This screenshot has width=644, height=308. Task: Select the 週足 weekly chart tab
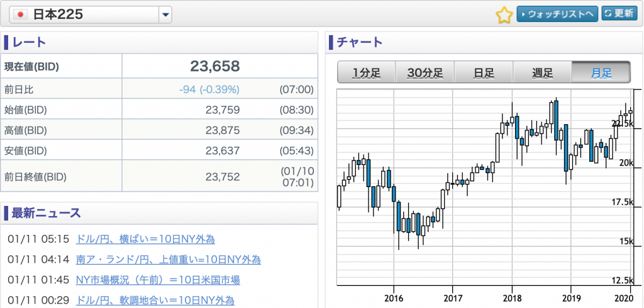tap(542, 73)
